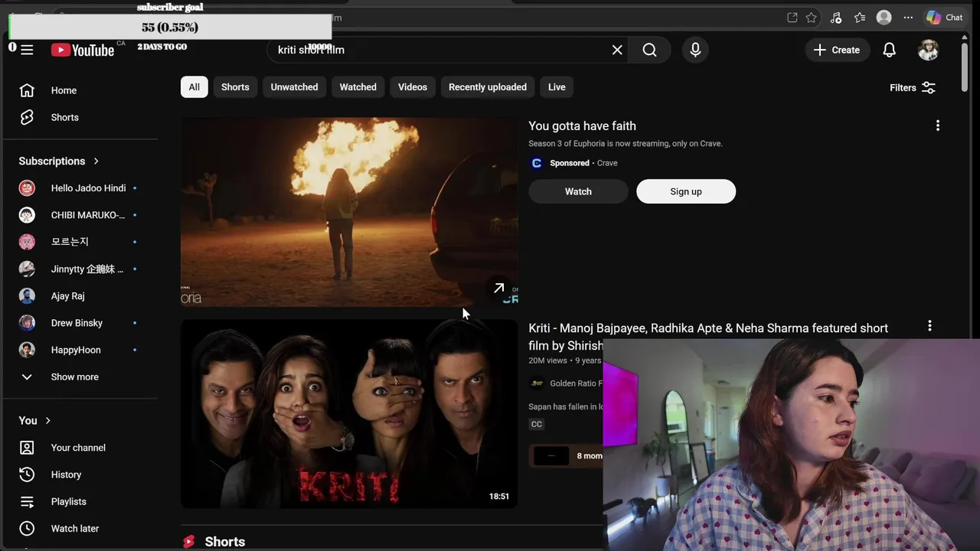
Task: Open Your channel in sidebar
Action: 80,448
